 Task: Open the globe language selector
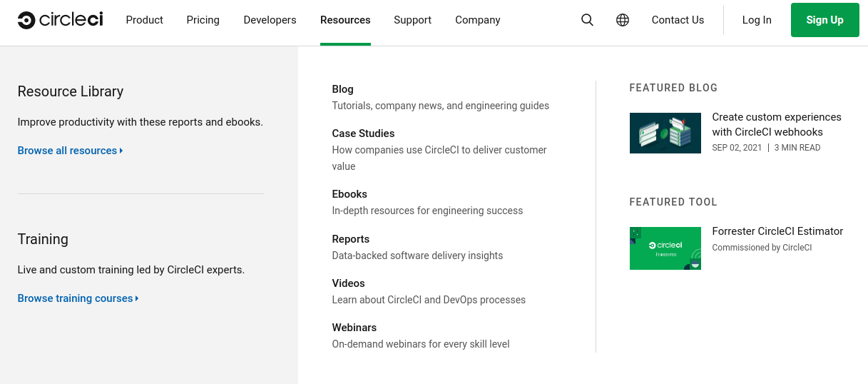click(x=623, y=20)
